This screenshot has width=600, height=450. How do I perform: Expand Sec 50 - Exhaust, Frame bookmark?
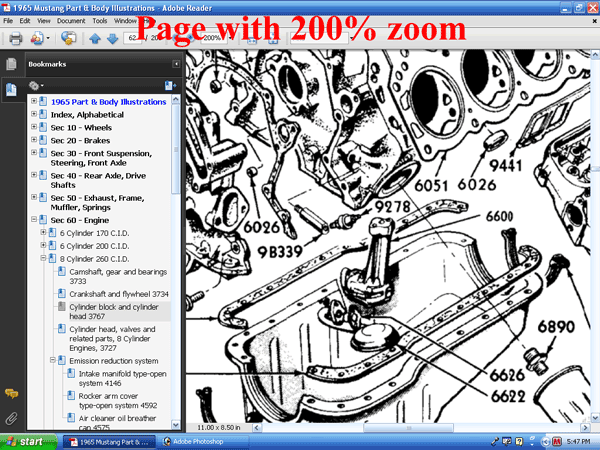34,197
